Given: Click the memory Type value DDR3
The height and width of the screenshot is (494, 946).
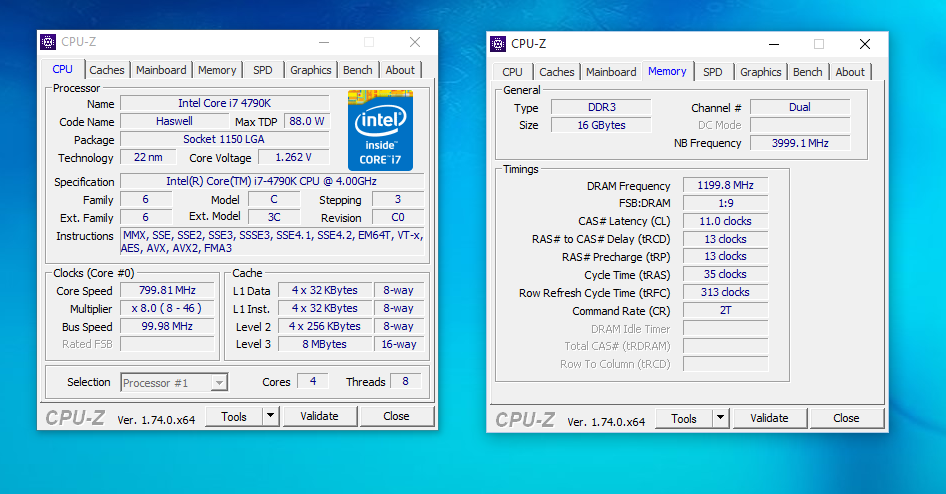Looking at the screenshot, I should [x=602, y=107].
